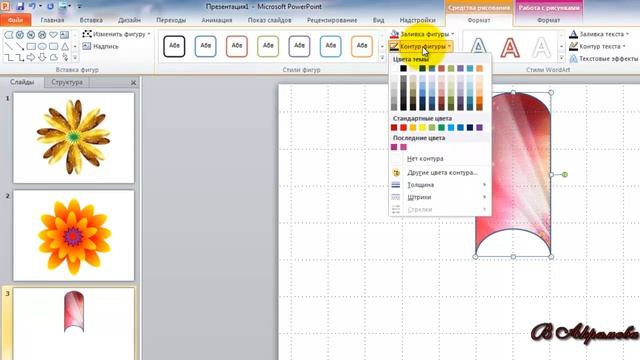This screenshot has height=360, width=640.
Task: Pick the heart shape in the shapes gallery
Action: coord(53,35)
